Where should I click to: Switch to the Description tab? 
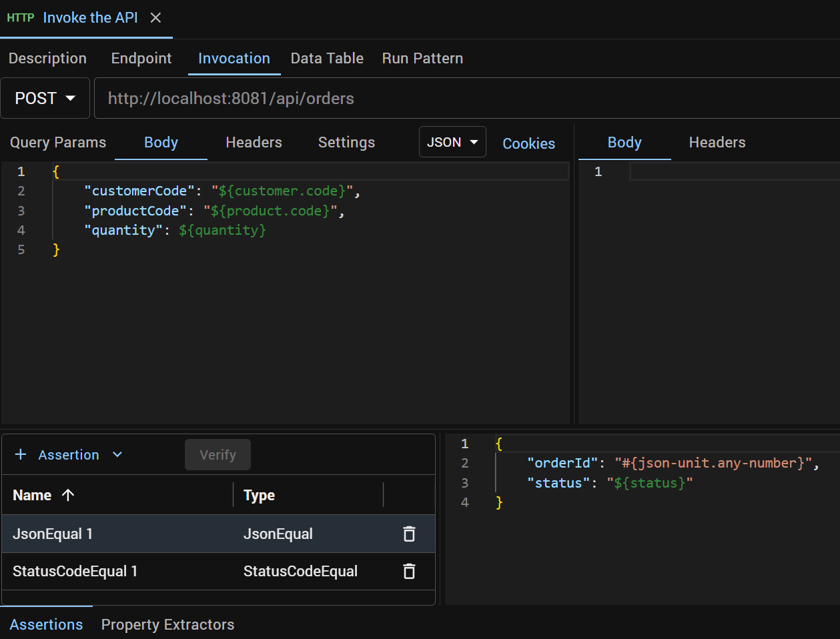pos(47,59)
